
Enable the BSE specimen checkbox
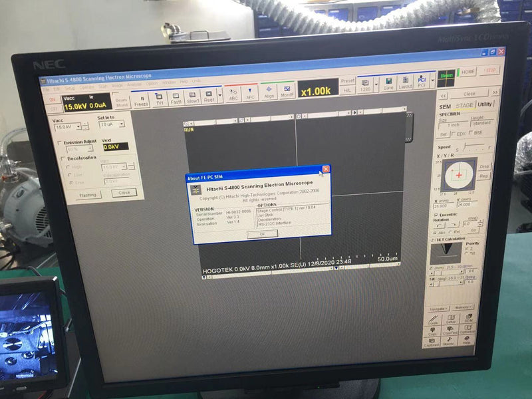[470, 132]
